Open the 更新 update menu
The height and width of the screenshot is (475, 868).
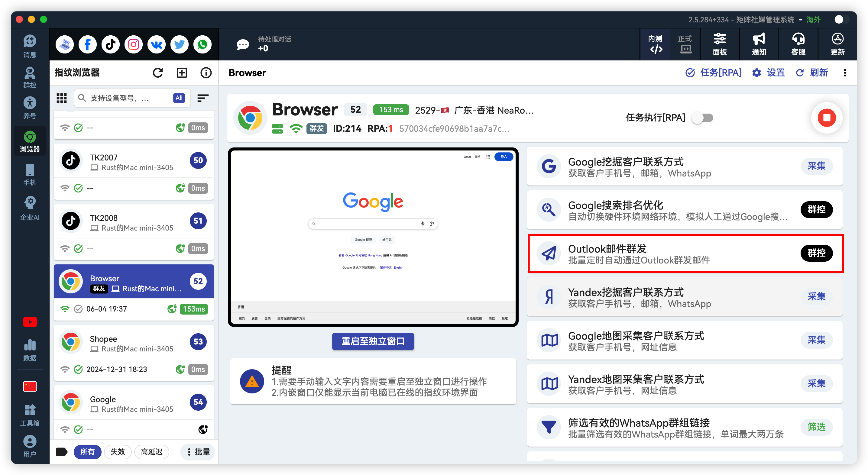pos(837,44)
